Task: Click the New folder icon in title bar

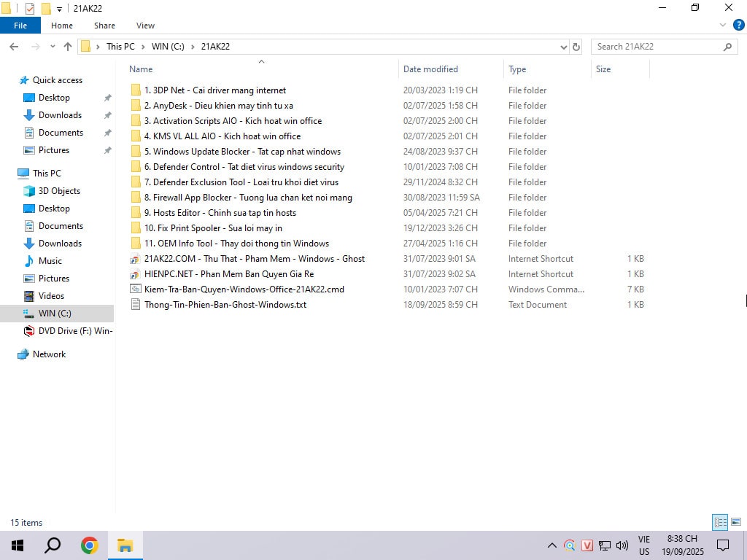Action: 46,8
